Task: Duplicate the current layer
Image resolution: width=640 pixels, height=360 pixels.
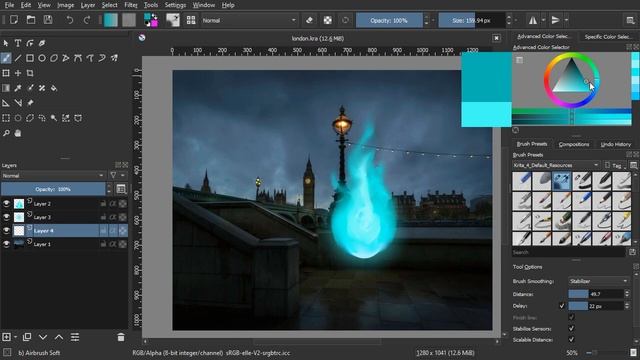Action: coord(27,337)
